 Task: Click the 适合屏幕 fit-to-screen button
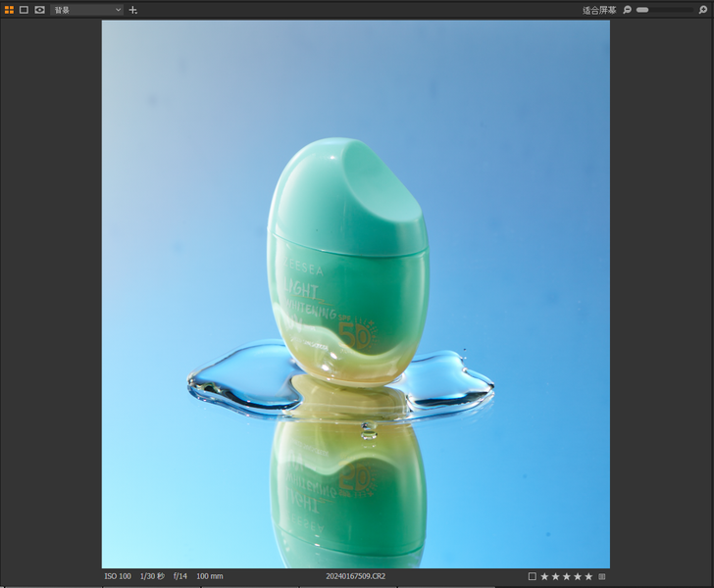(599, 10)
